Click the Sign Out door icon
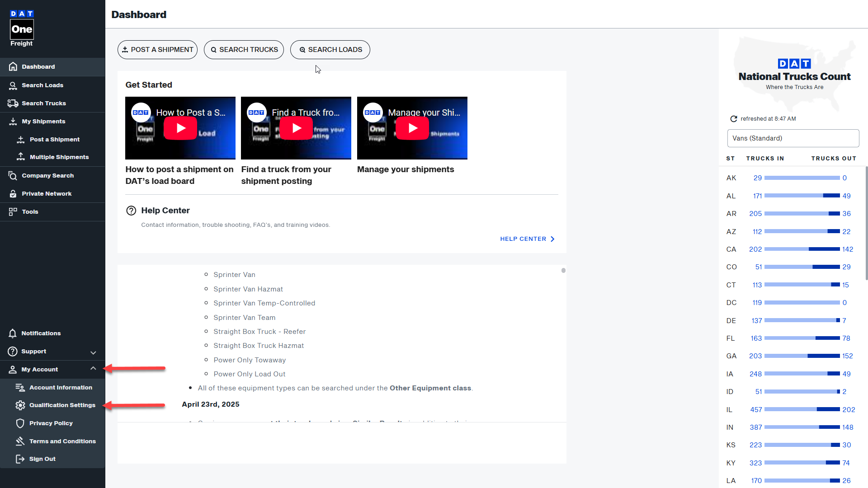868x488 pixels. 20,459
